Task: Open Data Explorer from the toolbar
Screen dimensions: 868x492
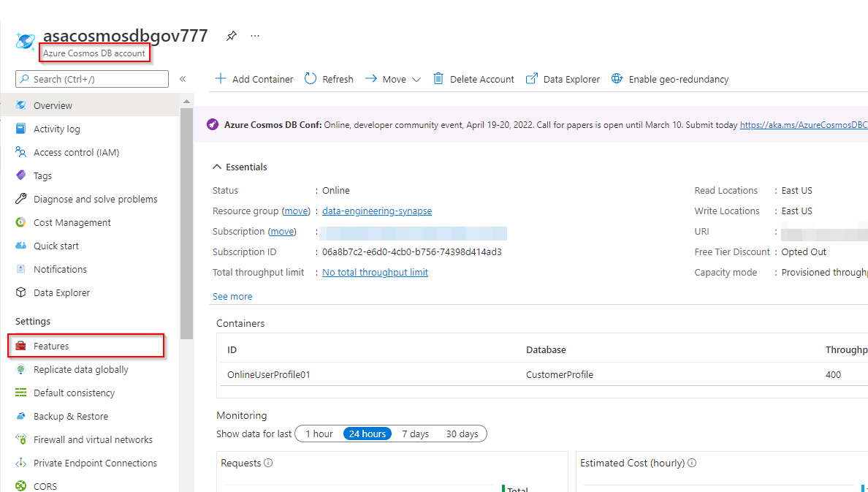Action: coord(563,79)
